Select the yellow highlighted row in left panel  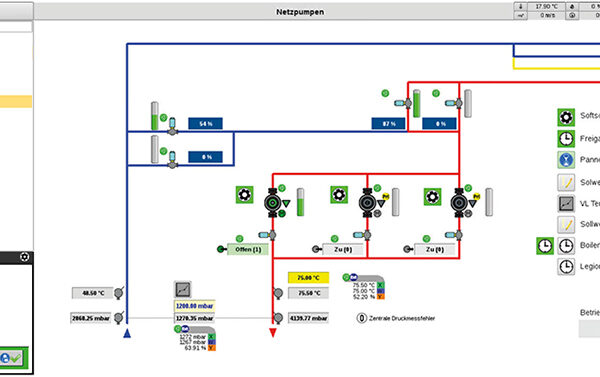16,101
